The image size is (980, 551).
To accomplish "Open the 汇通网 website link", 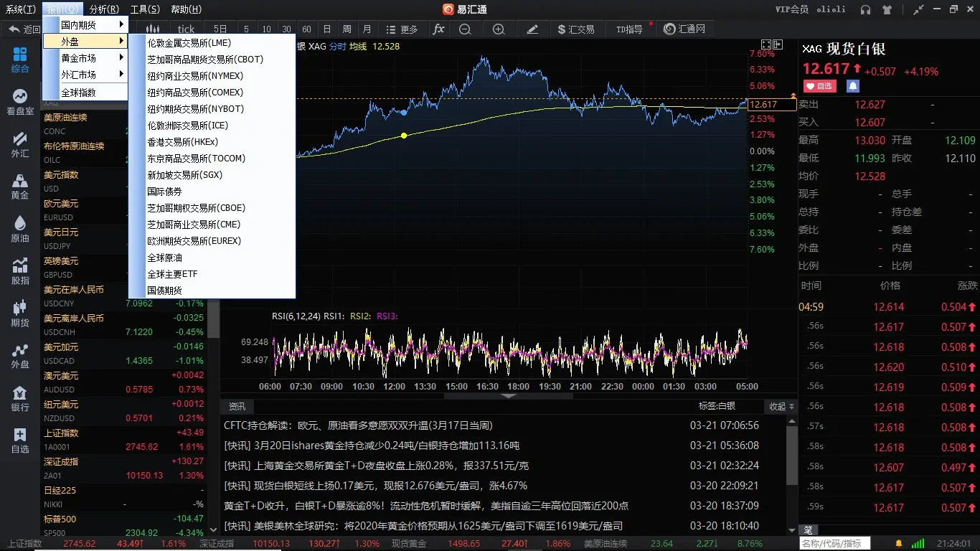I will (x=684, y=29).
